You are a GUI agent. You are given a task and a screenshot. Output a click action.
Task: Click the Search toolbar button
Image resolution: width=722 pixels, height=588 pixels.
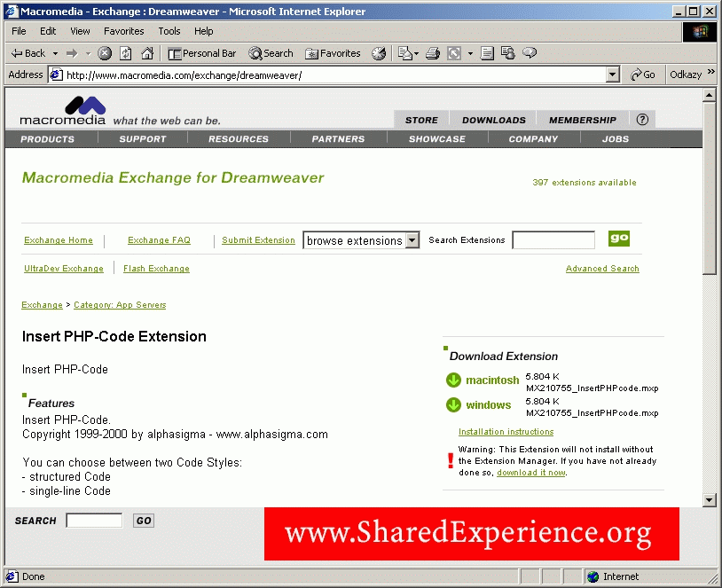click(x=271, y=53)
